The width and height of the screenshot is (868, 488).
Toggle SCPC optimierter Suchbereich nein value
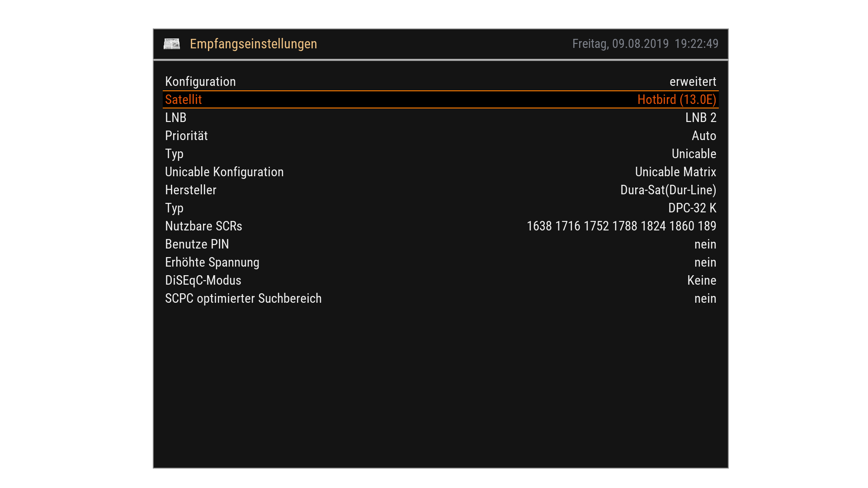pyautogui.click(x=705, y=299)
